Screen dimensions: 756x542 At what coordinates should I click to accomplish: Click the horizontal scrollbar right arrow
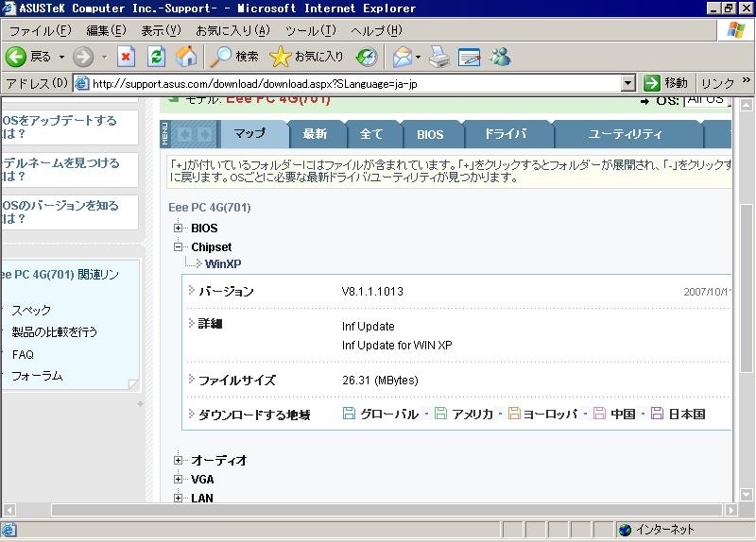click(731, 510)
